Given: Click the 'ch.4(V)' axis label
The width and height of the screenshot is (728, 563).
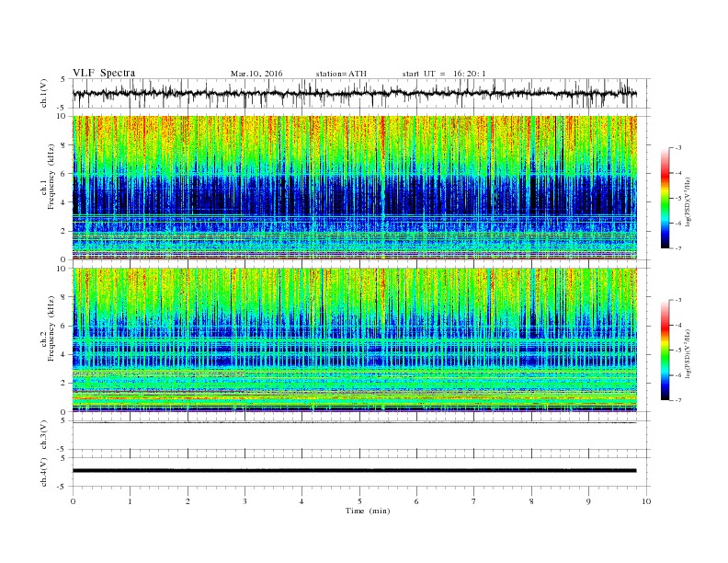Looking at the screenshot, I should coord(44,472).
